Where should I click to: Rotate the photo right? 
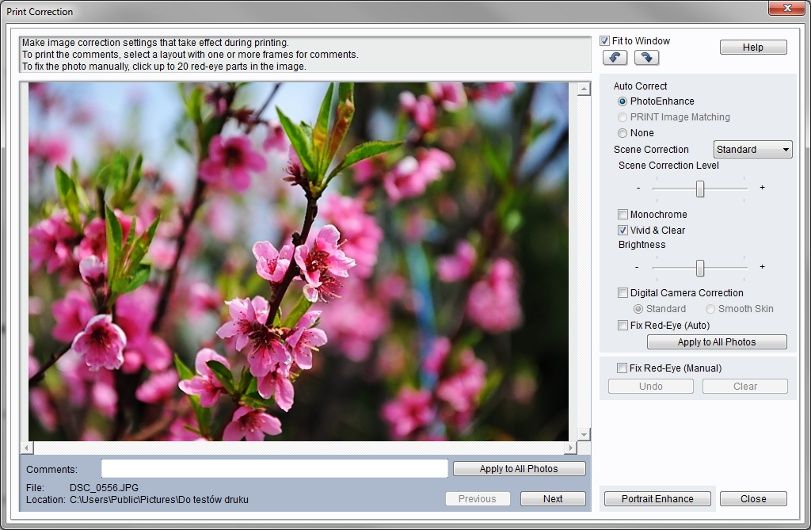tap(647, 57)
